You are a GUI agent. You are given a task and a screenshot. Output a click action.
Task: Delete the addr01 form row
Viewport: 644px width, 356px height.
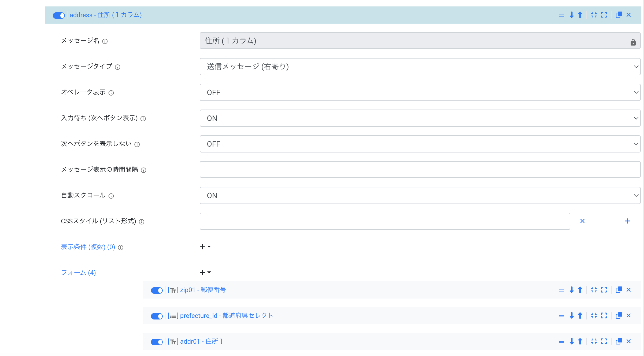628,342
